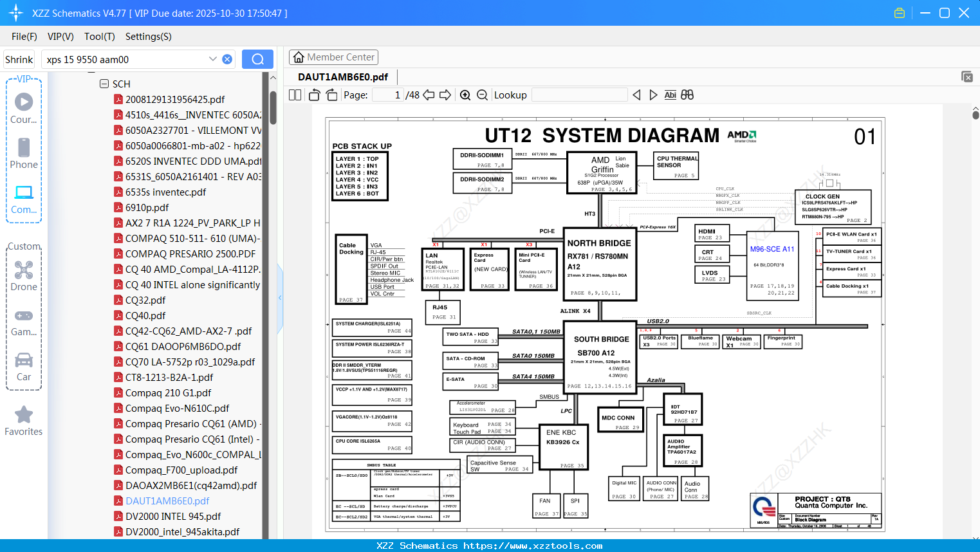Go to the previous page arrow
The height and width of the screenshot is (552, 980).
[x=429, y=95]
